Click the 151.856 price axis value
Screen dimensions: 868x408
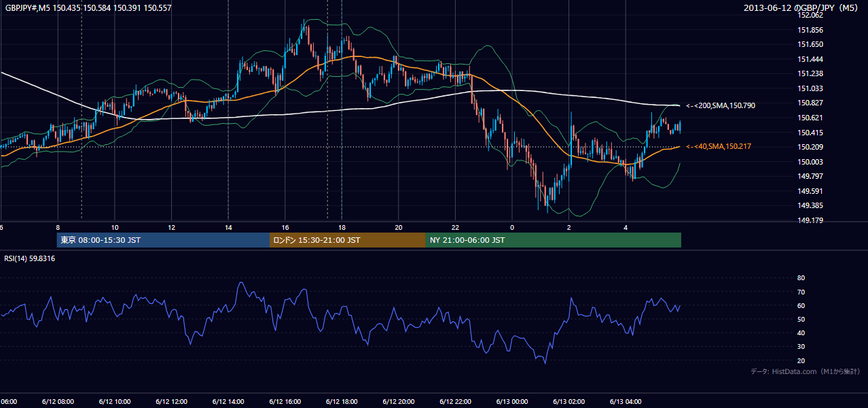811,30
